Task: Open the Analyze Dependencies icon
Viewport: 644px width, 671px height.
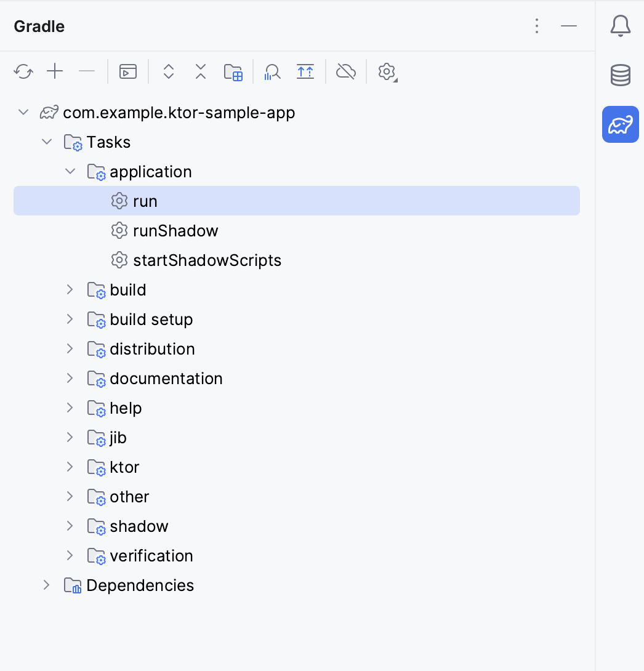Action: [x=272, y=72]
